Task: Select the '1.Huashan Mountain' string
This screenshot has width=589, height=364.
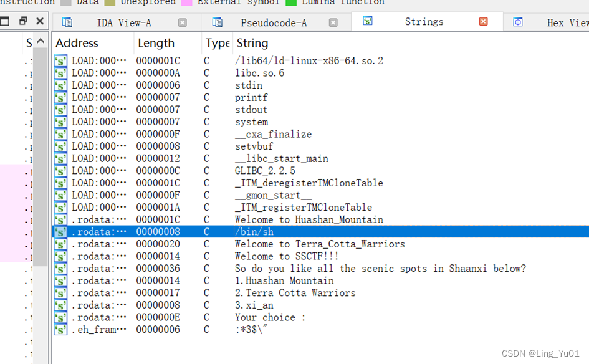Action: [284, 280]
